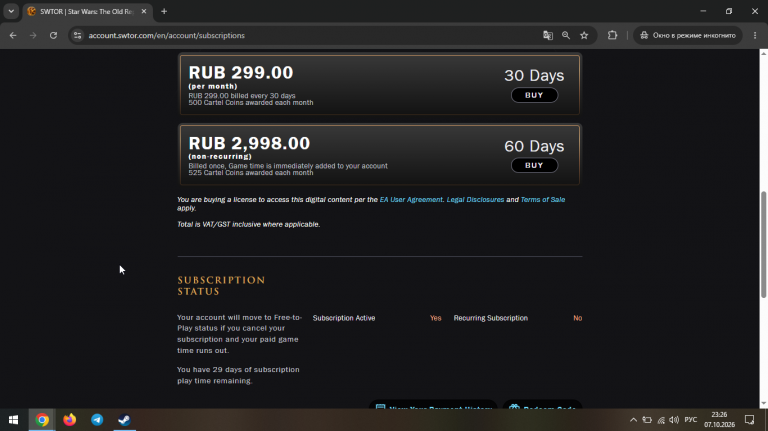Open site information icon in address bar
768x431 pixels.
77,35
